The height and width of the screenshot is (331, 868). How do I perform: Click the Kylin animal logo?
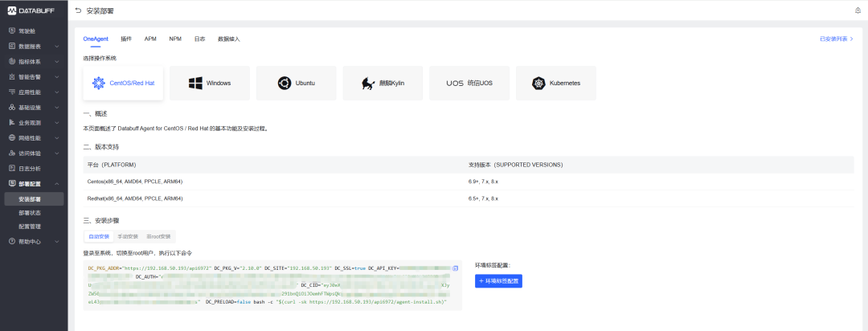pyautogui.click(x=368, y=83)
